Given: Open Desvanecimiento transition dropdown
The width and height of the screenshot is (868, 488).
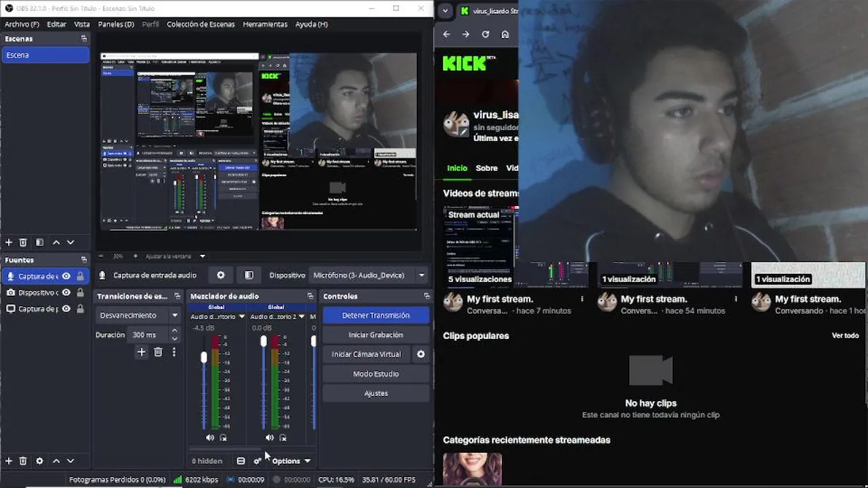Looking at the screenshot, I should (x=138, y=315).
